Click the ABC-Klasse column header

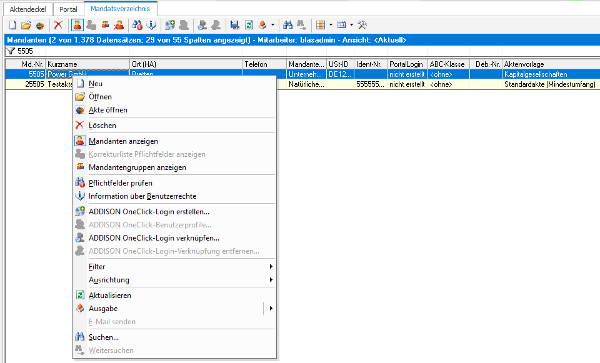click(x=448, y=64)
